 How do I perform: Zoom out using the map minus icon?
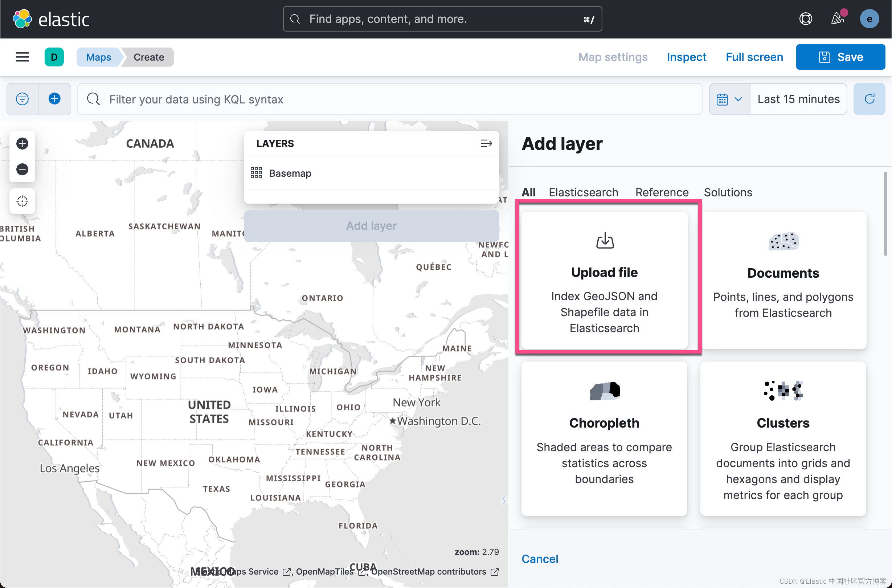[x=22, y=170]
